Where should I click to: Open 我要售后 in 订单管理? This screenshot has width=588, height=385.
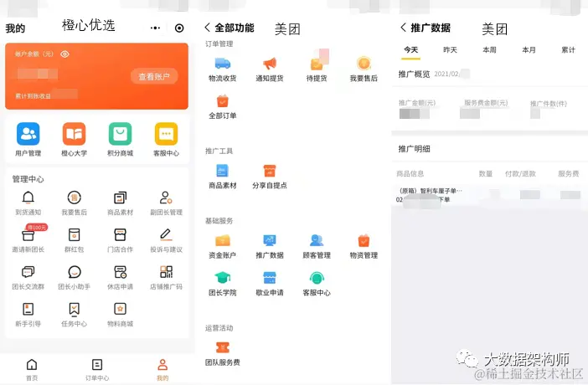pyautogui.click(x=364, y=64)
